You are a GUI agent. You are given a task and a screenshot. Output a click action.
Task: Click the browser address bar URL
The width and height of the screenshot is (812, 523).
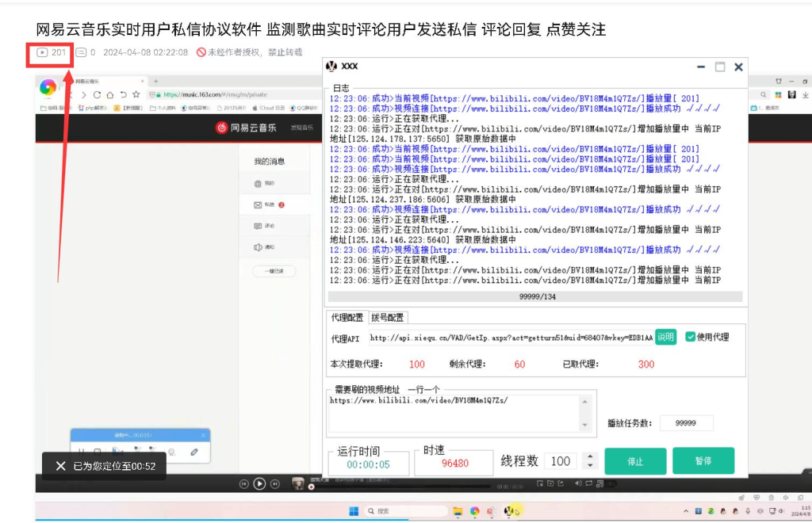tap(215, 94)
